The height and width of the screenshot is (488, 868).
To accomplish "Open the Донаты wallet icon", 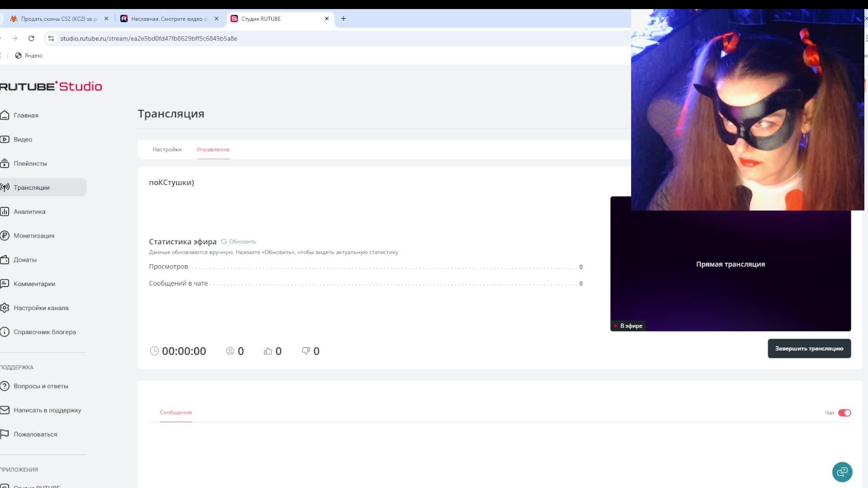I will (5, 260).
